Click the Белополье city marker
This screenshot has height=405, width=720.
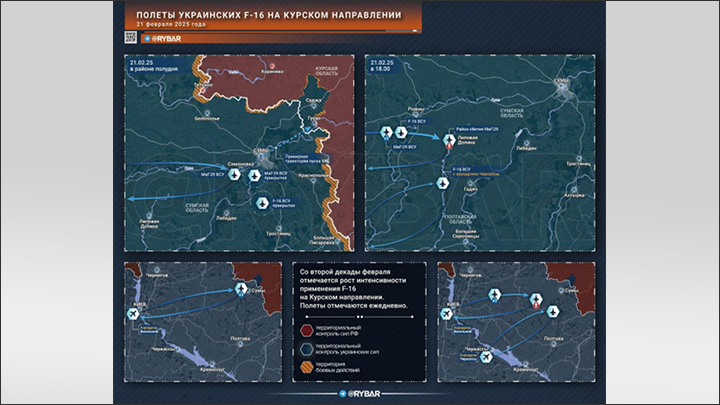coord(207,113)
